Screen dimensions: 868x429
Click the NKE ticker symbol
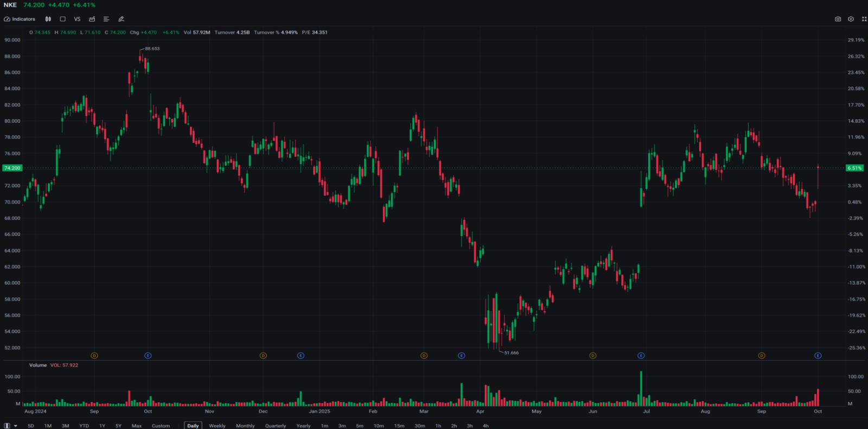(x=10, y=5)
